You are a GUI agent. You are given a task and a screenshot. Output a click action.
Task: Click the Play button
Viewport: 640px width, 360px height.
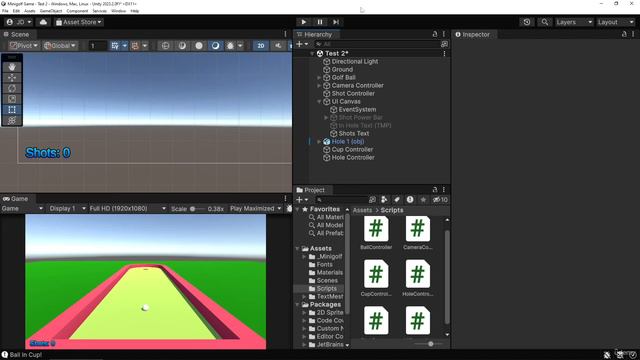(x=304, y=22)
